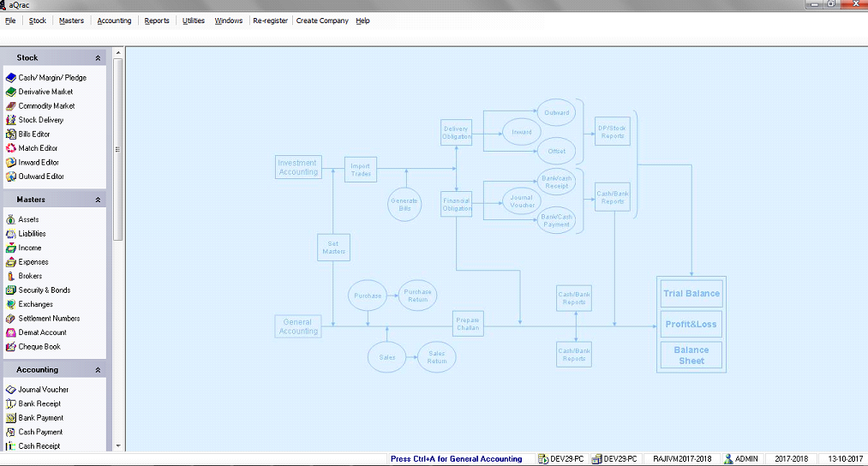Click the Balance Sheet box
The height and width of the screenshot is (466, 868).
tap(691, 355)
